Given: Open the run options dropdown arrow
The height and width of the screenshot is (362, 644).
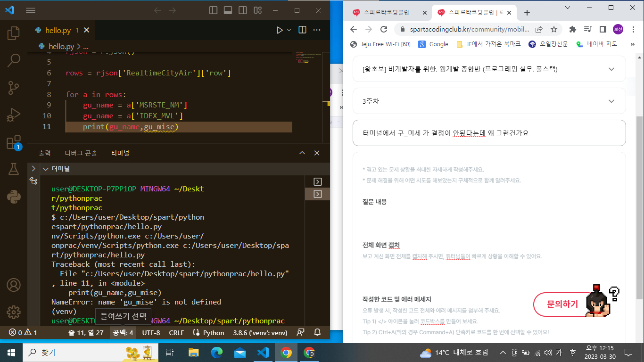Looking at the screenshot, I should (x=289, y=30).
